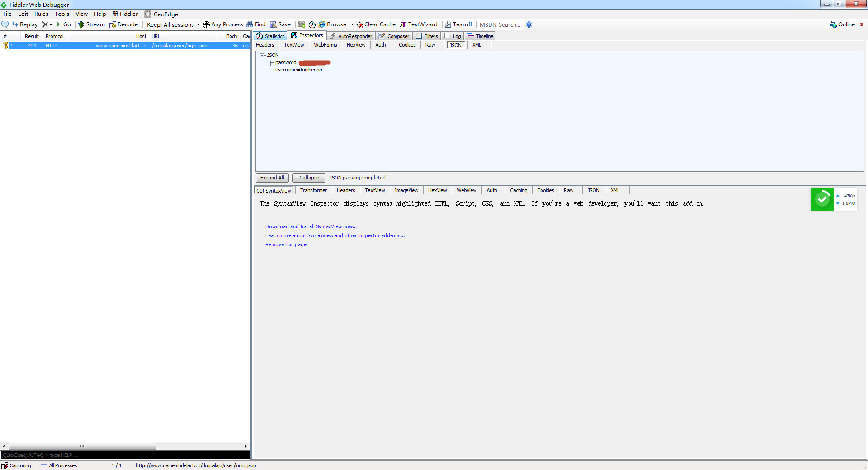
Task: Toggle Capturing in status bar
Action: pos(16,465)
